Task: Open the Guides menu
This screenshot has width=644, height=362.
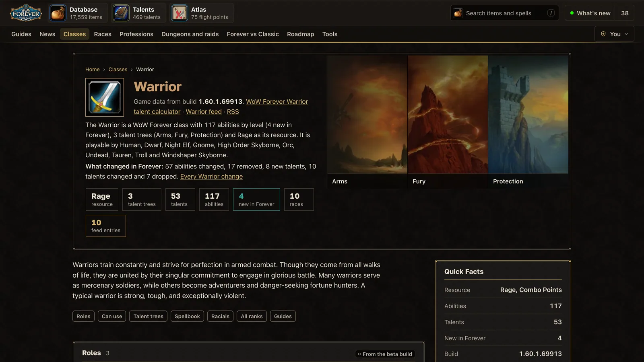Action: click(x=21, y=34)
